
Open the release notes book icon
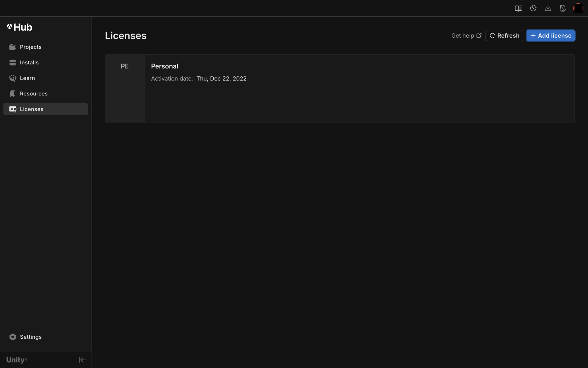[x=518, y=8]
